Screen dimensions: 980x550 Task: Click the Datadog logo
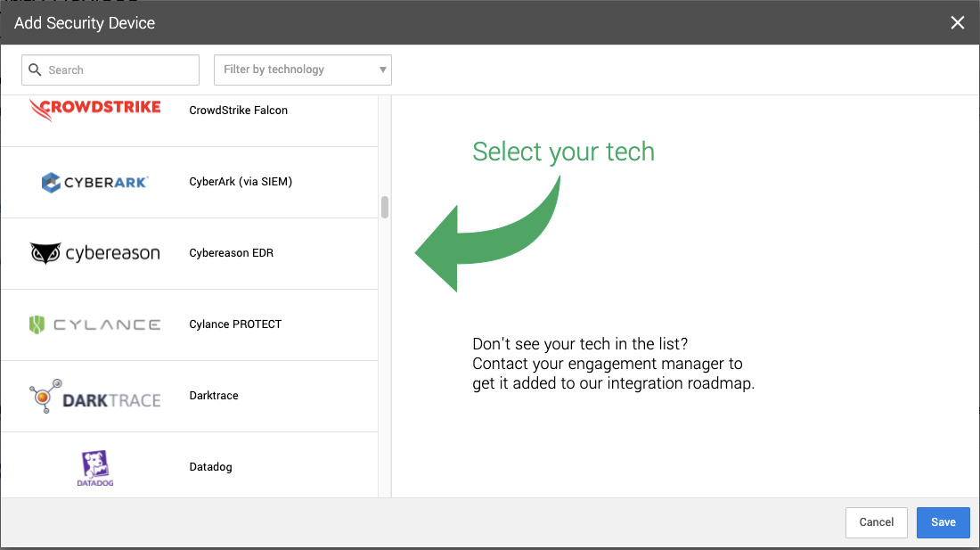pyautogui.click(x=95, y=467)
